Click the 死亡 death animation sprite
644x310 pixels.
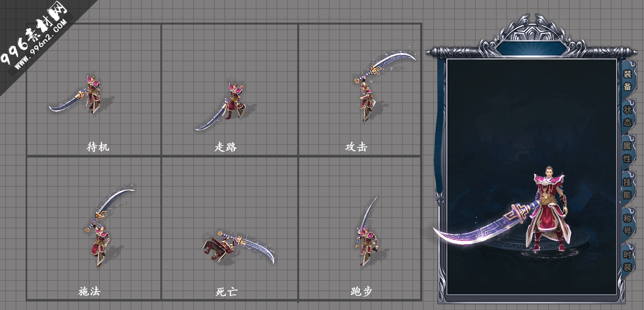[x=239, y=247]
